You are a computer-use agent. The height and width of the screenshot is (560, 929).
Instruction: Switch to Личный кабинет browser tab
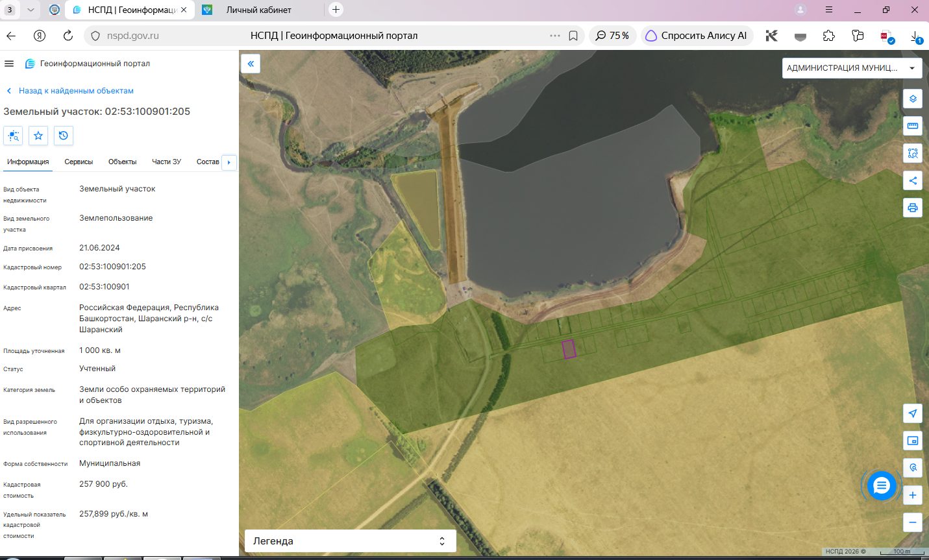coord(259,10)
